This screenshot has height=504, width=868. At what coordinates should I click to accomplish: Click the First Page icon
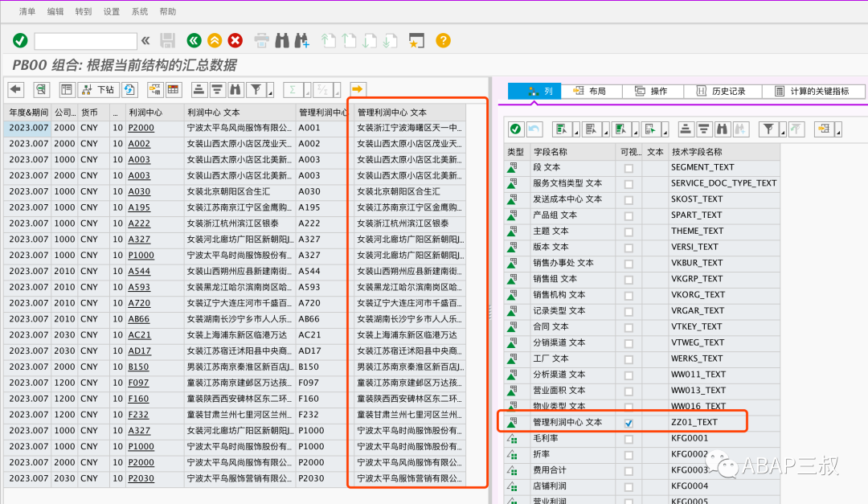328,40
